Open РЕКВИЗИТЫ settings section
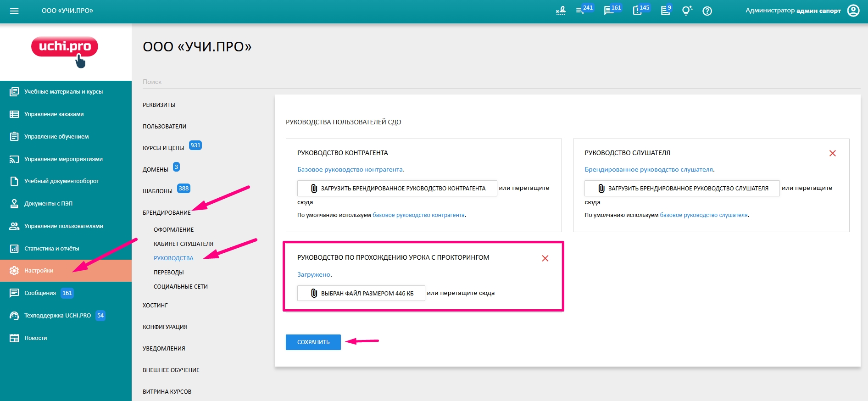Viewport: 868px width, 401px height. 159,105
